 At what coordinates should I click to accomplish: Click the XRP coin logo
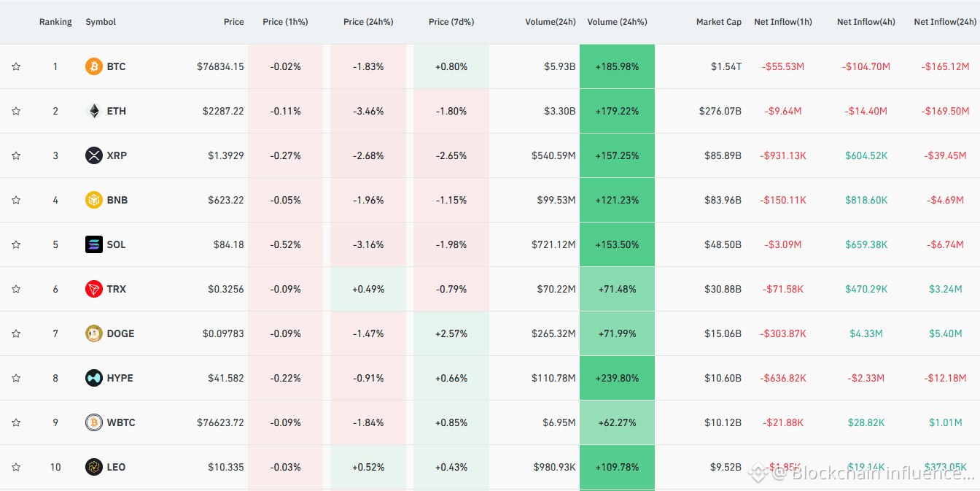94,155
